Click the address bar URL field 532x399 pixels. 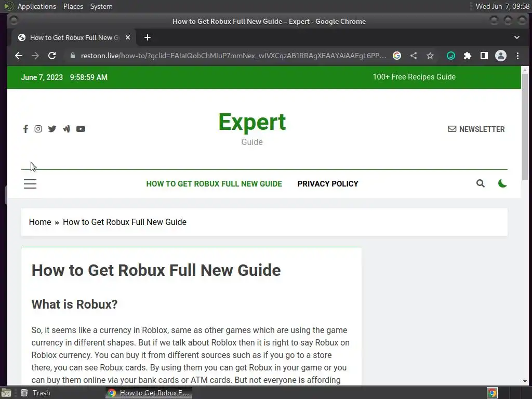tap(233, 56)
